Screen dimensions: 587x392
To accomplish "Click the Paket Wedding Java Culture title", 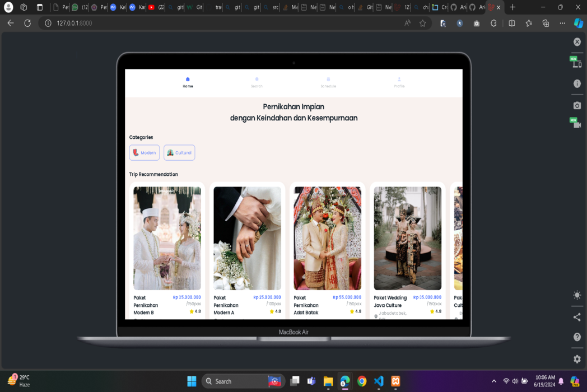I will 390,301.
